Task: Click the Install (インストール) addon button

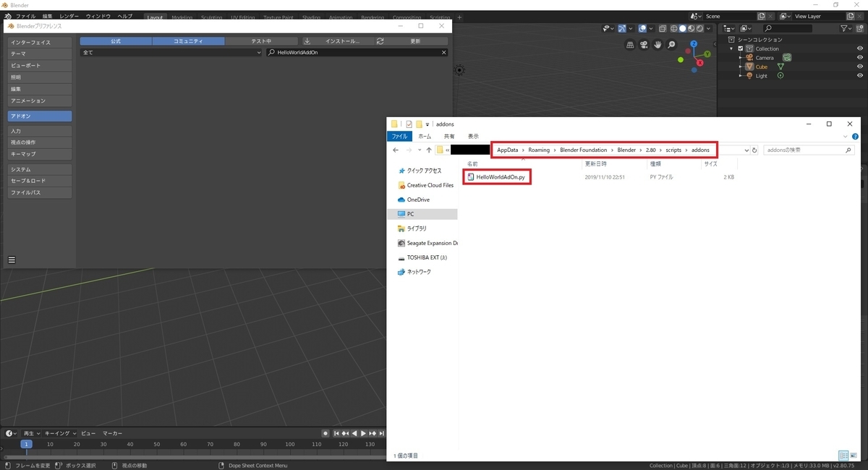Action: tap(336, 41)
